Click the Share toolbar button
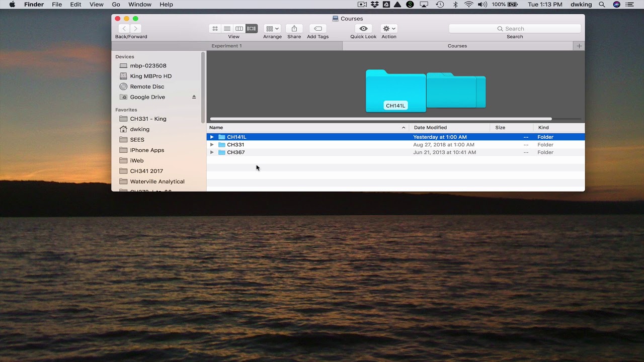The height and width of the screenshot is (362, 644). click(294, 29)
